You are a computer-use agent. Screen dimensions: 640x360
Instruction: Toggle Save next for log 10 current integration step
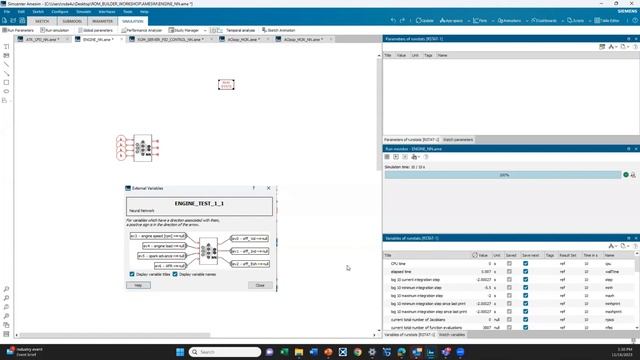[x=525, y=280]
